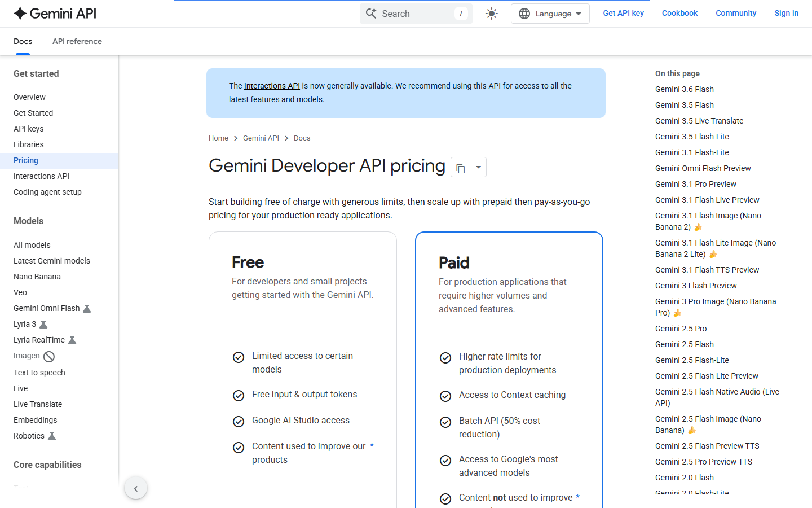Viewport: 812px width, 508px height.
Task: Click the copy page icon beside title
Action: coord(461,168)
